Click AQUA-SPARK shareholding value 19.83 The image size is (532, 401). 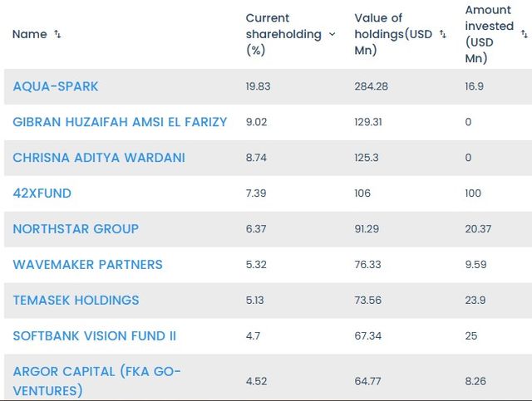pos(259,86)
